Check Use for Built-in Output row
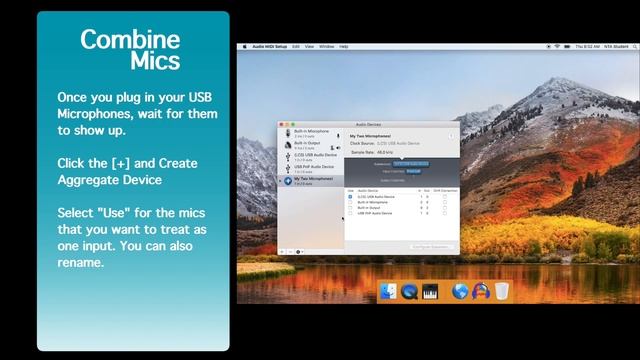This screenshot has width=640, height=360. (x=350, y=208)
